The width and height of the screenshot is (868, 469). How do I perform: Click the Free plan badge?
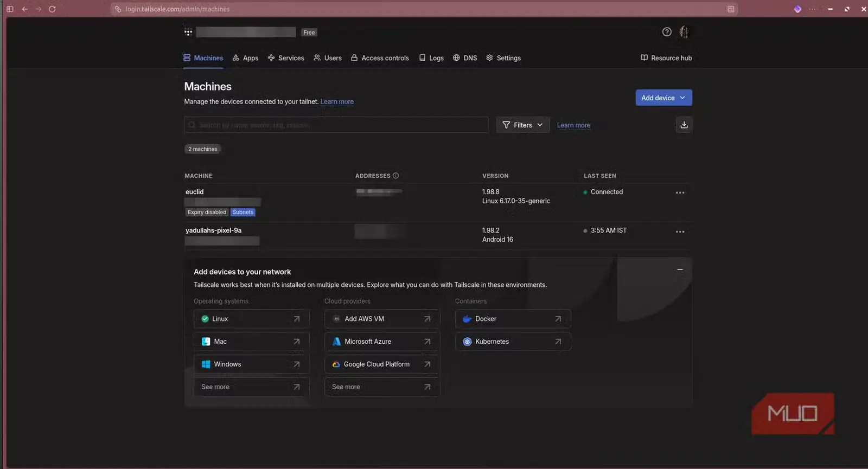(x=309, y=33)
